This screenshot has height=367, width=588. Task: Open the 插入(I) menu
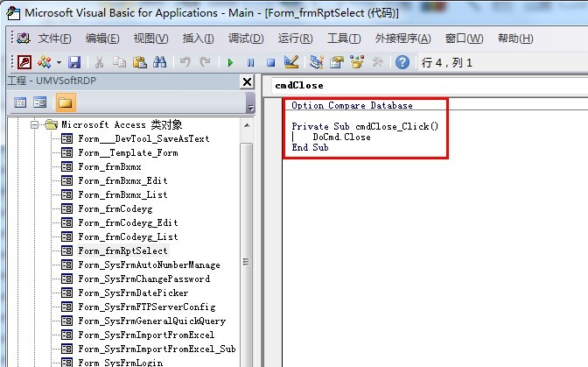point(198,38)
